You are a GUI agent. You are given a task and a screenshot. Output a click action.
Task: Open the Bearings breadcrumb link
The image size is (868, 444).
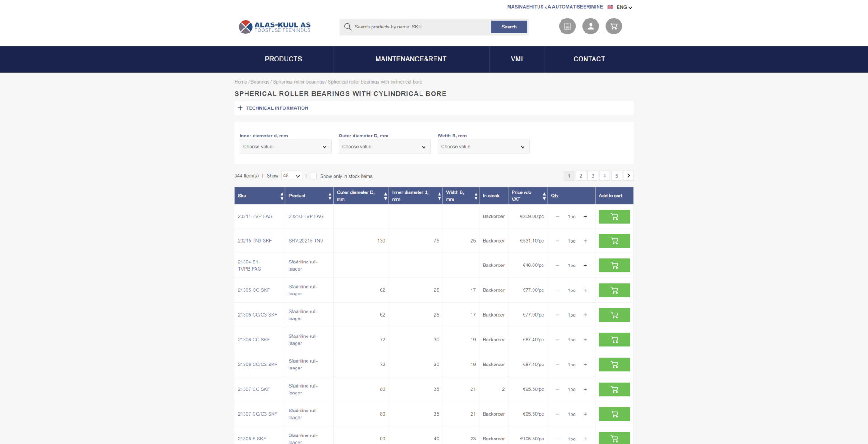[259, 82]
